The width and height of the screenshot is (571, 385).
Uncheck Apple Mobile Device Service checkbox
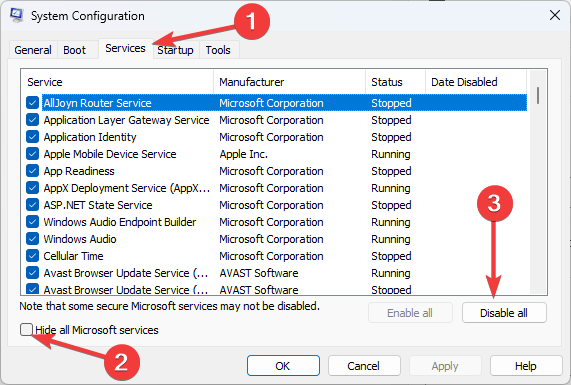coord(32,154)
